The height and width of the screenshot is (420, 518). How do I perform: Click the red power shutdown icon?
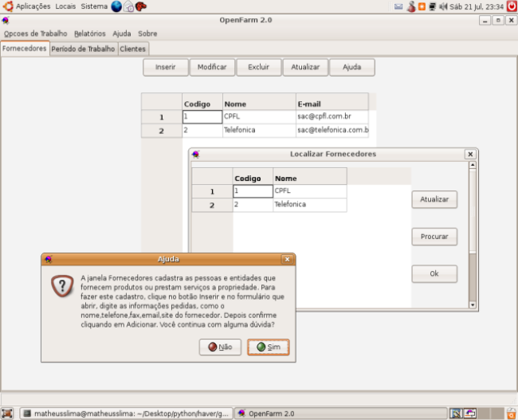[x=512, y=6]
